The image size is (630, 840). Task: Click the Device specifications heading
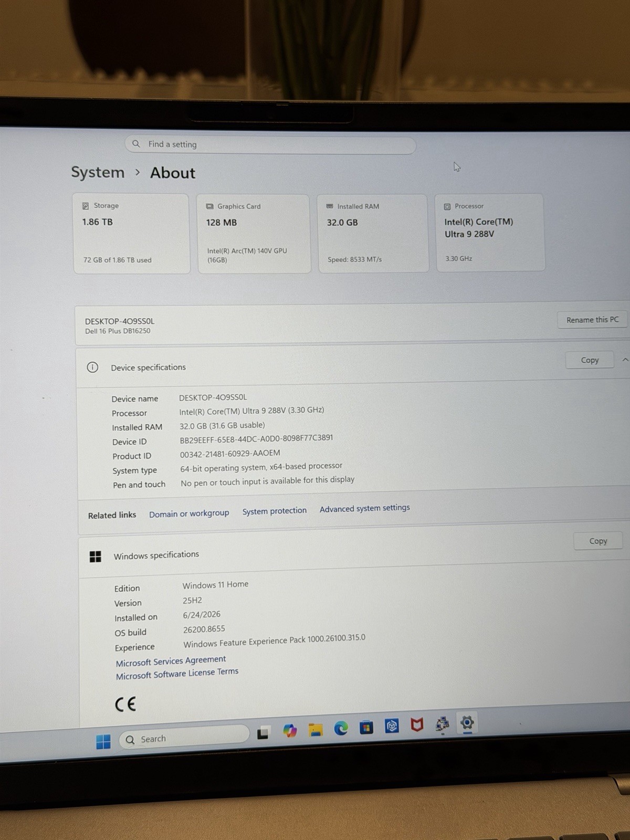click(x=148, y=367)
